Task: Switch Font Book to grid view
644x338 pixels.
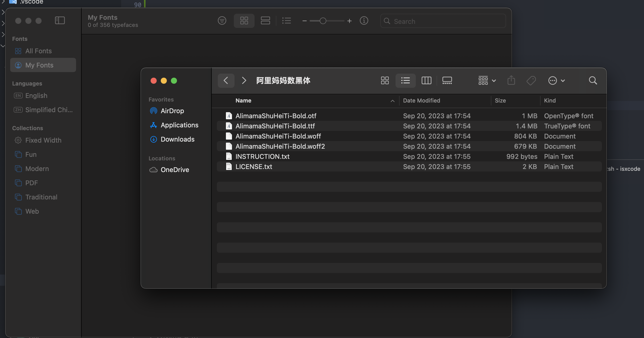Action: [x=244, y=21]
